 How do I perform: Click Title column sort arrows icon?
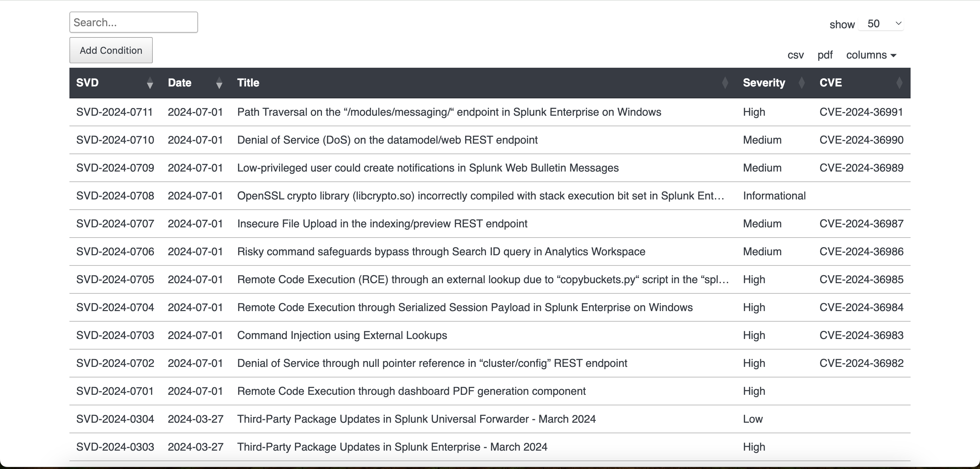725,83
